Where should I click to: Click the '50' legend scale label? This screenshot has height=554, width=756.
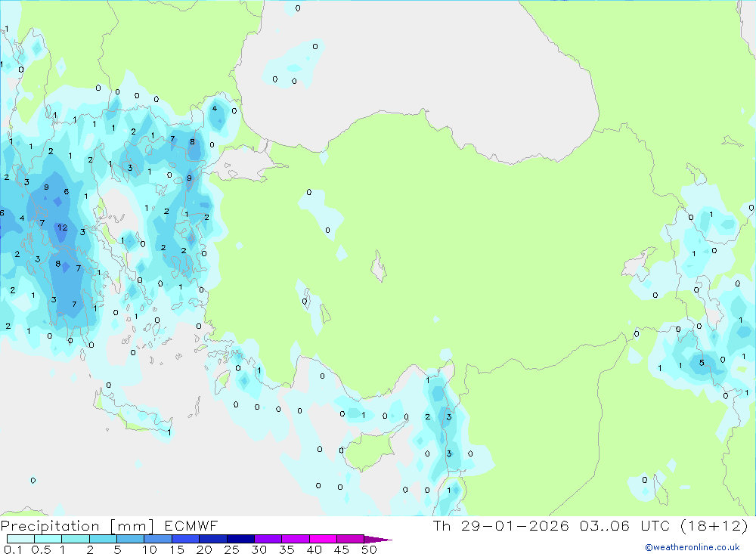(370, 549)
